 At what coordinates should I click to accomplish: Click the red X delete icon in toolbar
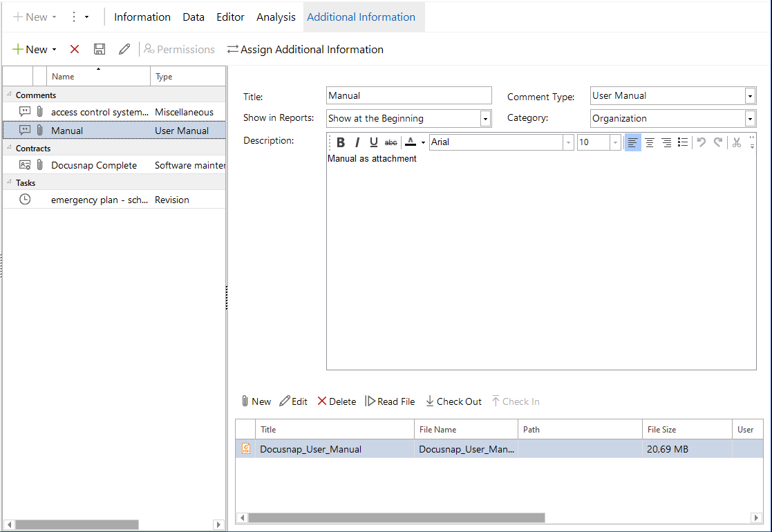75,49
